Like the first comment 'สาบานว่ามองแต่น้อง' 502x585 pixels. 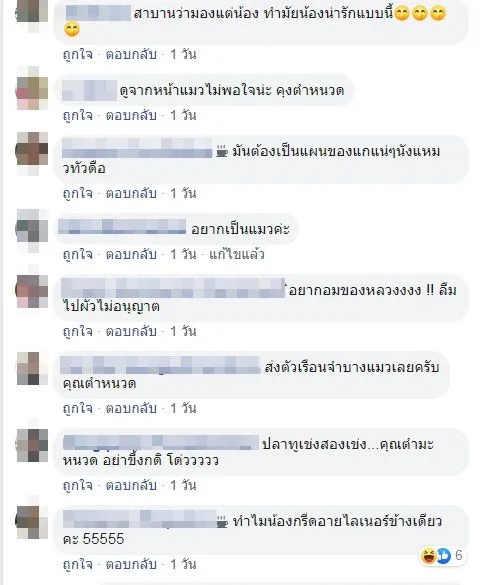tap(78, 54)
